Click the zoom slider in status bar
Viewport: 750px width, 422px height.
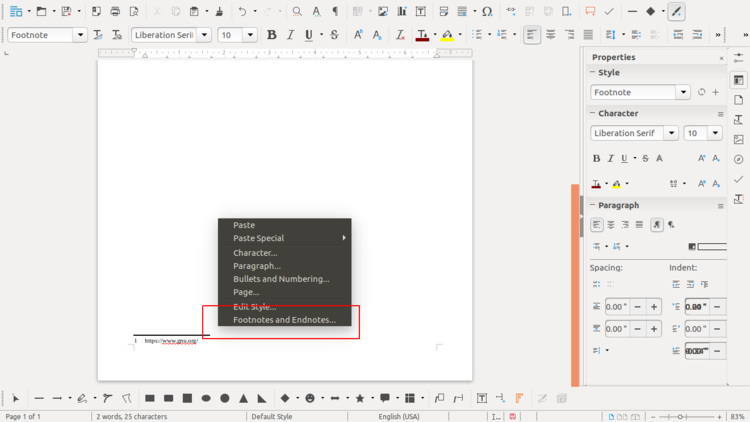point(681,416)
